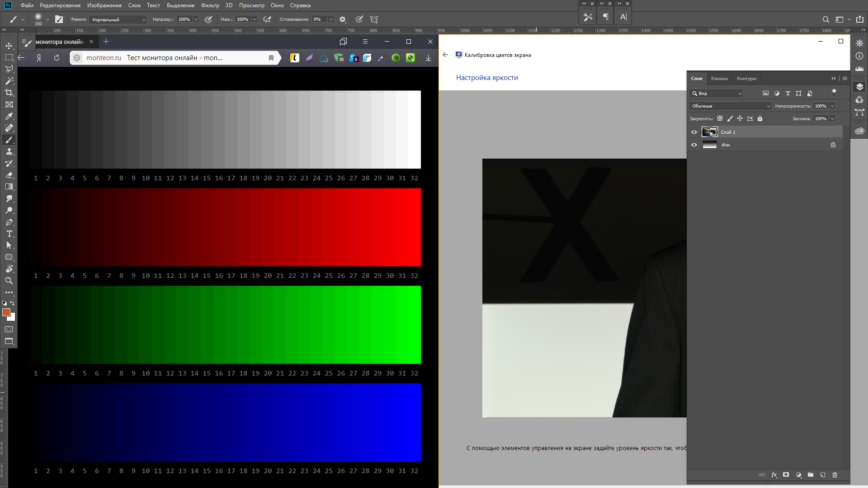Open brush opacity 'Непрозр.' dropdown arrow
The image size is (868, 488).
click(196, 19)
